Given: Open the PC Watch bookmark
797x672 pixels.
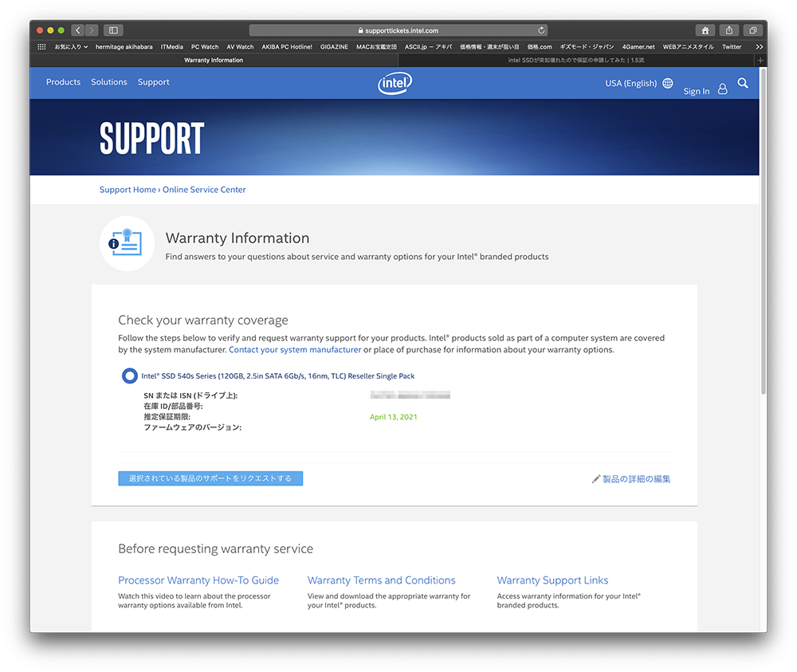Looking at the screenshot, I should [205, 47].
